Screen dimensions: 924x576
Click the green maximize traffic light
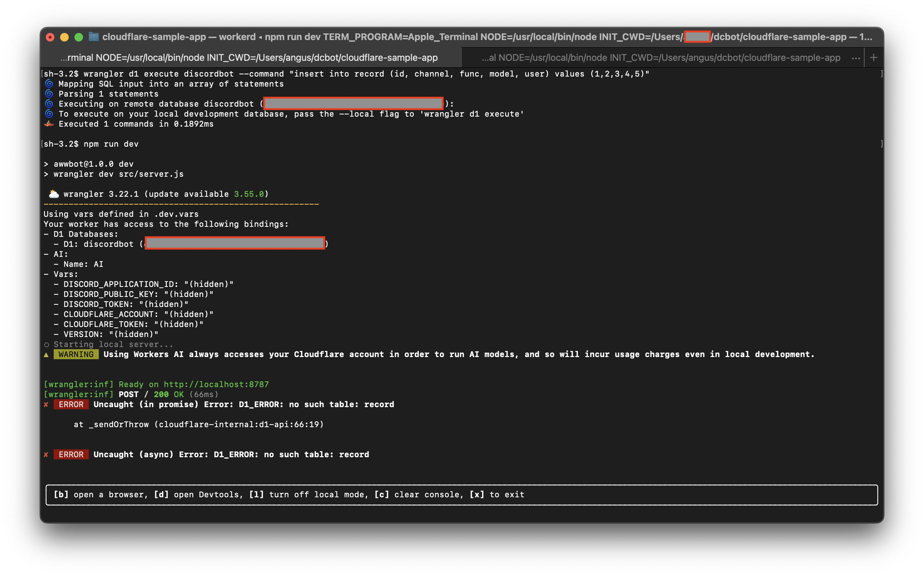tap(79, 37)
